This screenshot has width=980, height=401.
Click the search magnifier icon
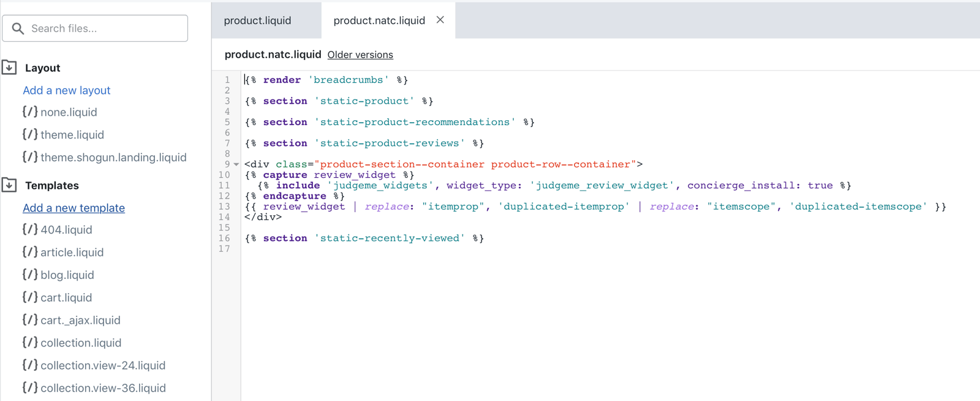tap(18, 28)
